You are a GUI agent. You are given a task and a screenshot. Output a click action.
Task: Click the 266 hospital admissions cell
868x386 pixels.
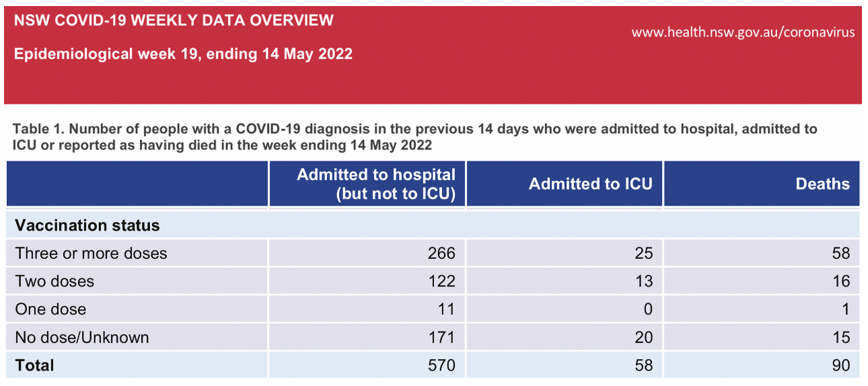(x=441, y=254)
